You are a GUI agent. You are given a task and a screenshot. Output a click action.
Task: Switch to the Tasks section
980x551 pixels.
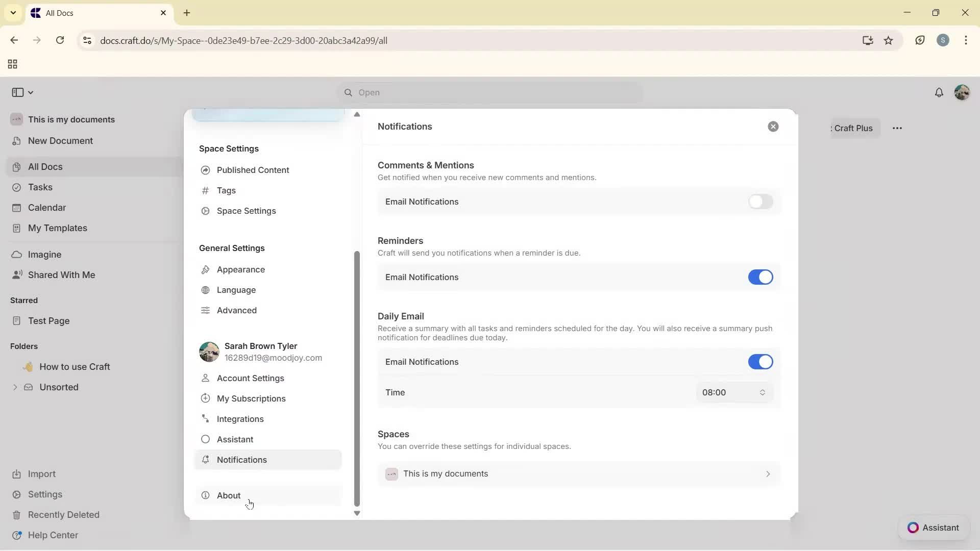(39, 187)
